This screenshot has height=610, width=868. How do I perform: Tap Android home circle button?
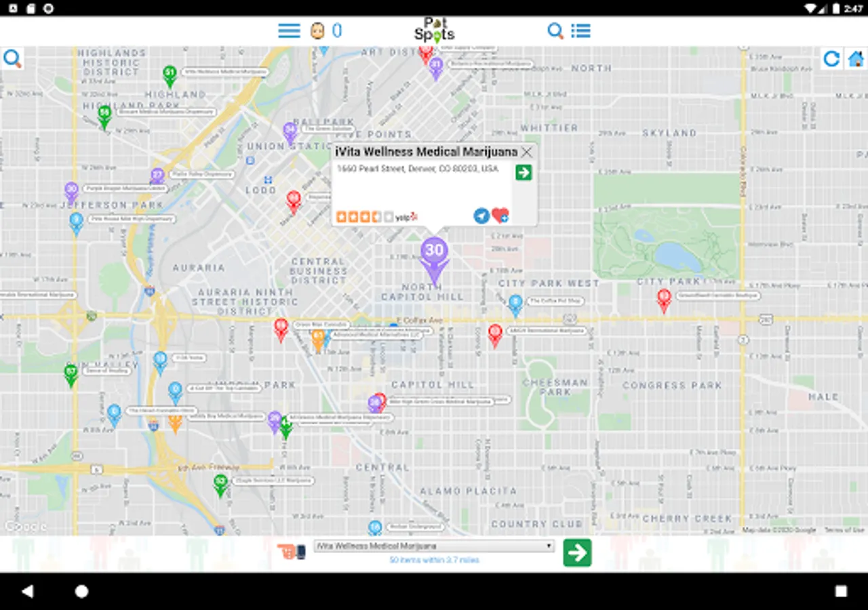[81, 591]
